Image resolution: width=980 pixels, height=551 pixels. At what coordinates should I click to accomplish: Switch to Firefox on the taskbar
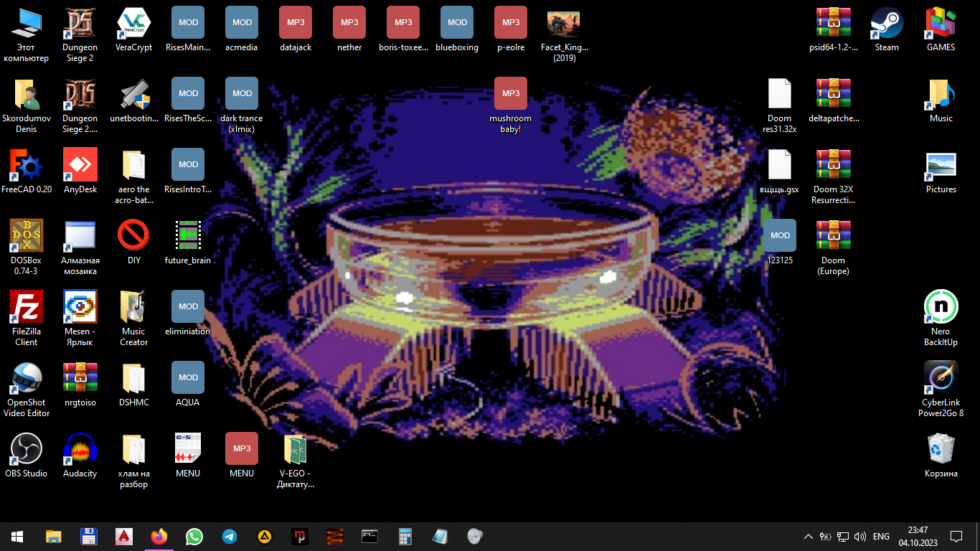(159, 537)
